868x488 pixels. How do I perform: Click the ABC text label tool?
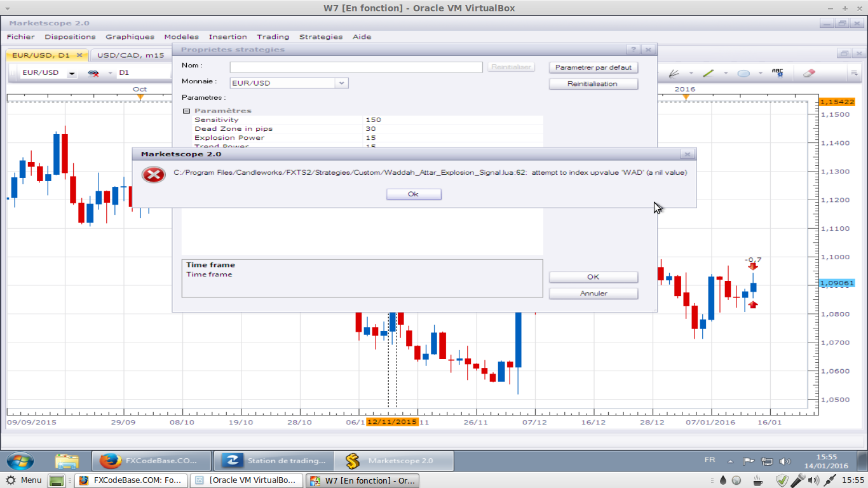(x=777, y=73)
